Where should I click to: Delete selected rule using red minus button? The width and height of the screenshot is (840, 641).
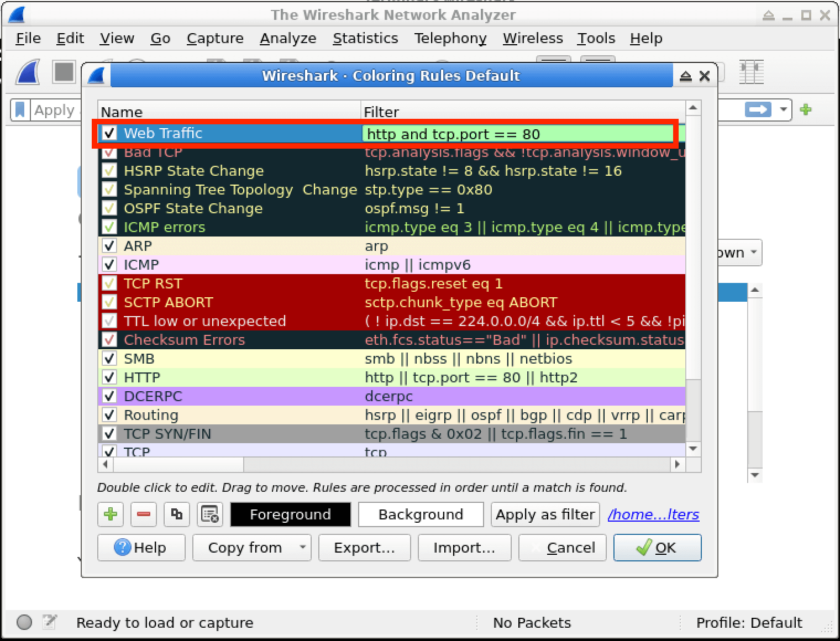[x=144, y=514]
